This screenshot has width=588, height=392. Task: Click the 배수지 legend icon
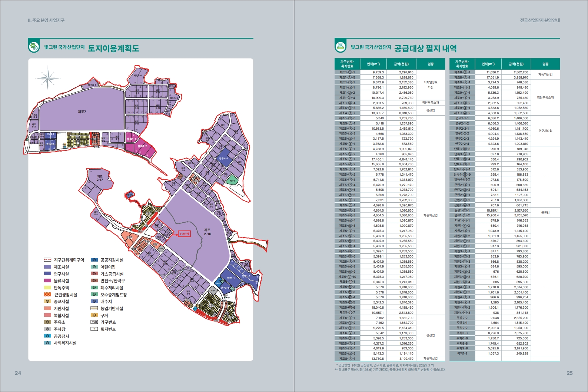[94, 302]
